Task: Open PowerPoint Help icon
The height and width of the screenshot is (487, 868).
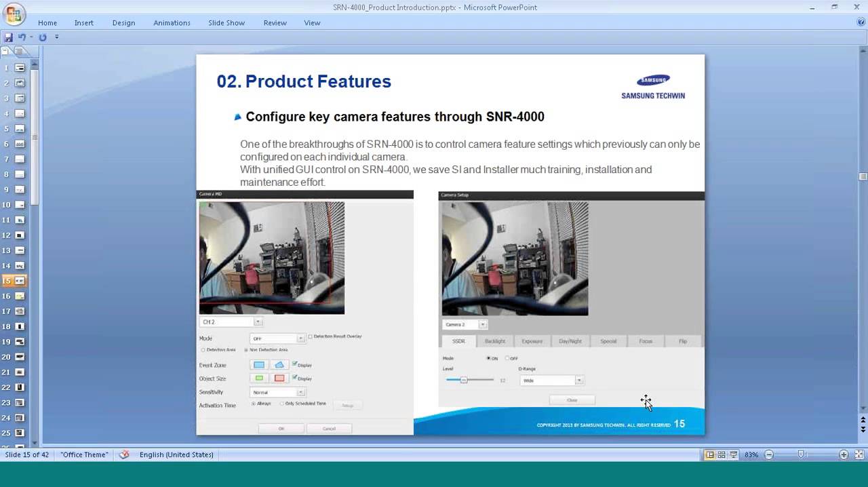Action: [x=861, y=22]
